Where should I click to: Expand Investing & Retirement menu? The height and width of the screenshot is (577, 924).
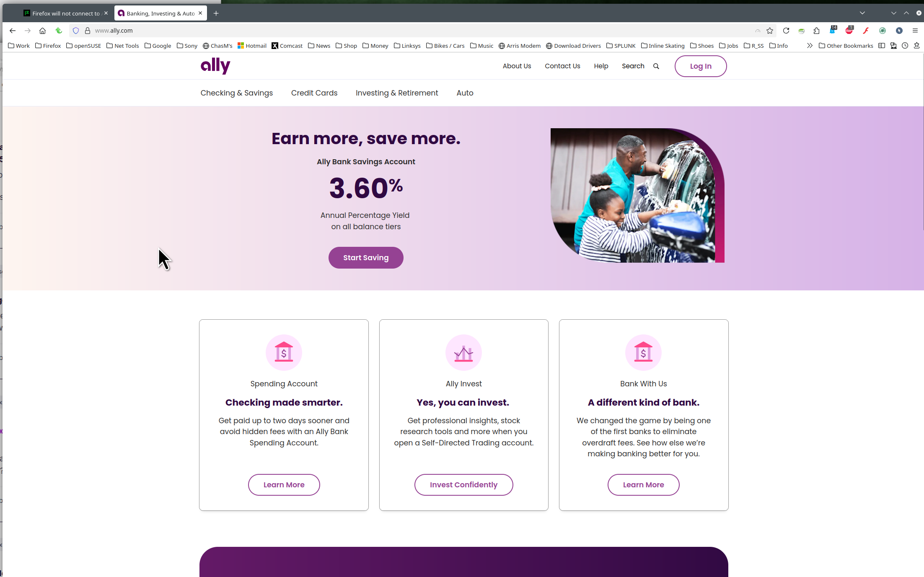tap(397, 93)
